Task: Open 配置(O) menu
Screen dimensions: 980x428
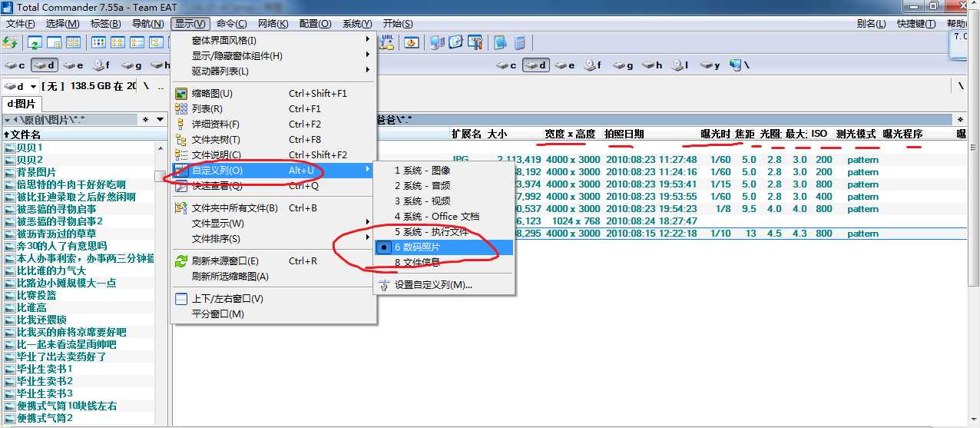Action: [315, 24]
